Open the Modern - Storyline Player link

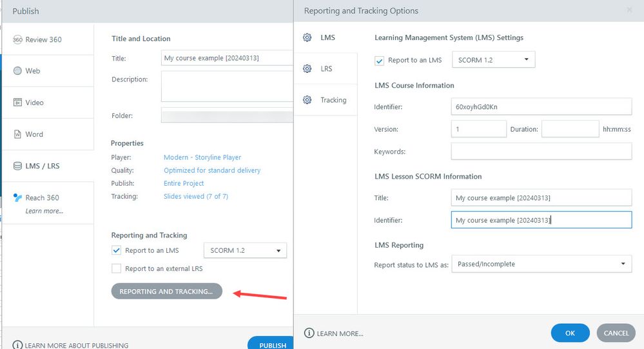click(x=202, y=157)
